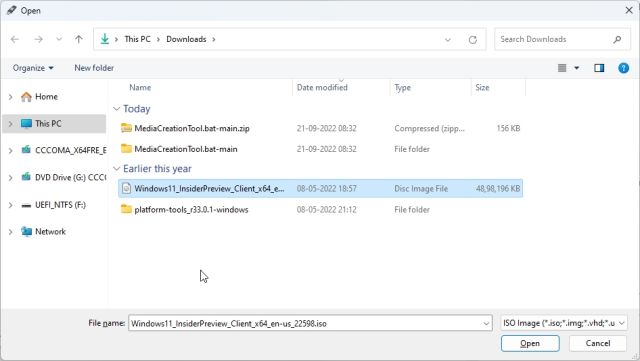Click the 48,98,196 KB size cell
Viewport: 640px width, 361px height.
point(498,189)
